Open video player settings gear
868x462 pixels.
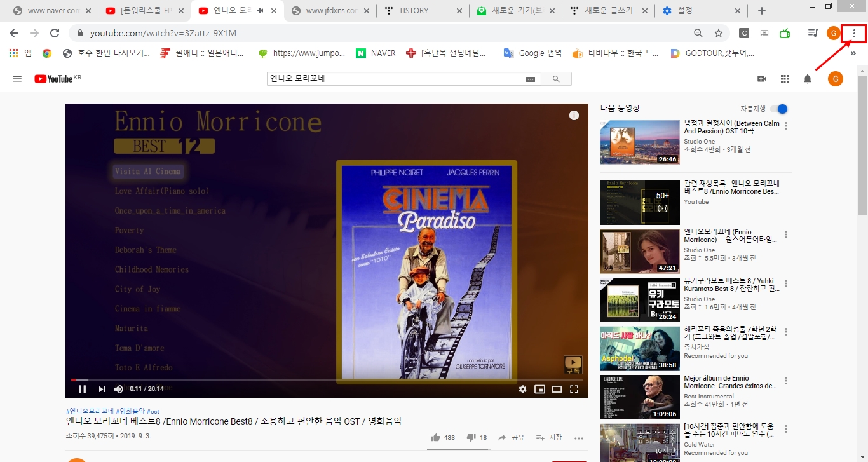(522, 389)
